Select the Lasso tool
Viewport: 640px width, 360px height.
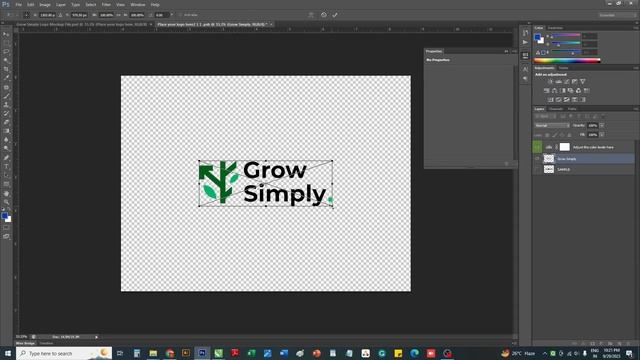[6, 52]
